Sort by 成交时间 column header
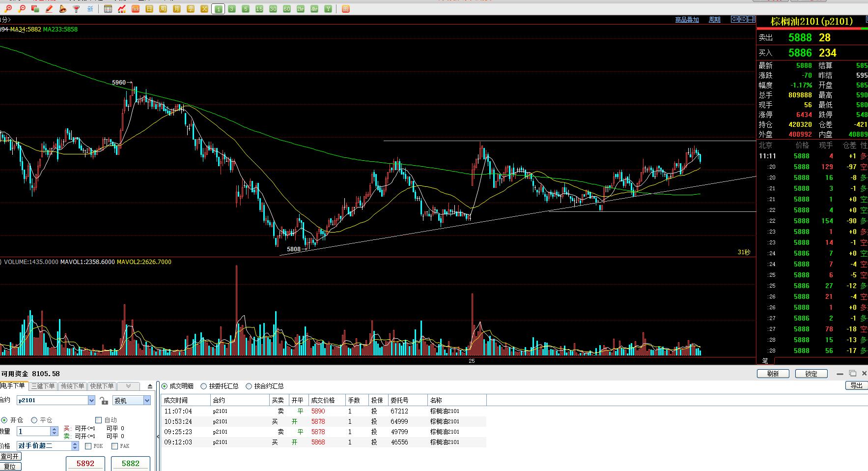 tap(186, 400)
